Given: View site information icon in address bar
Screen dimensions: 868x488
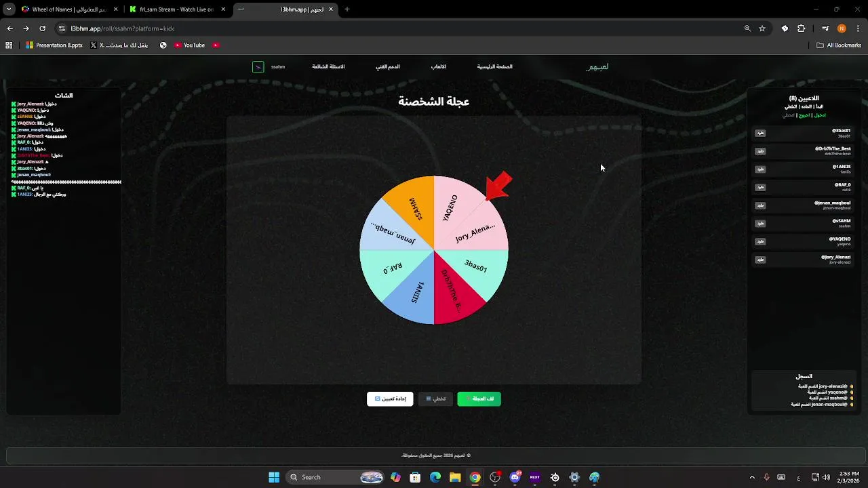Looking at the screenshot, I should [62, 28].
